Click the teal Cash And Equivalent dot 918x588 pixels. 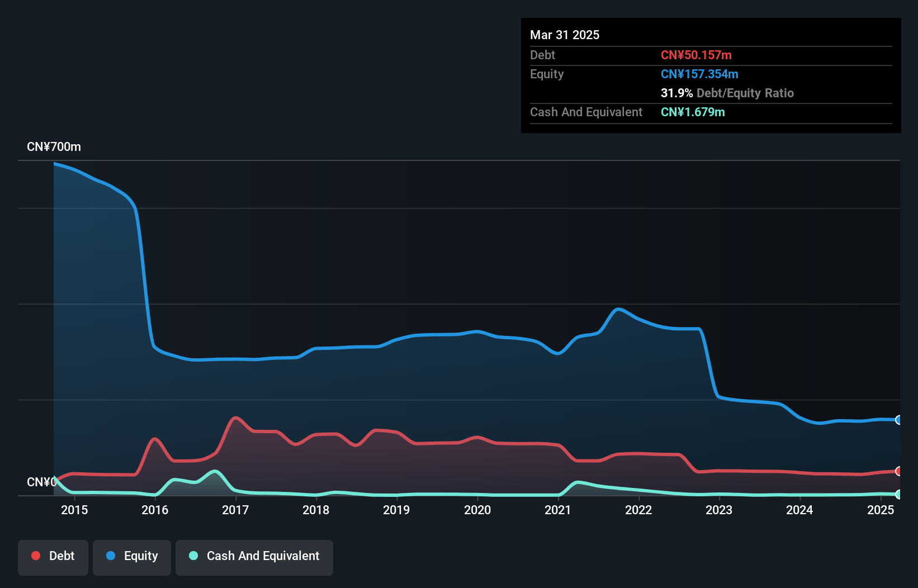[193, 556]
